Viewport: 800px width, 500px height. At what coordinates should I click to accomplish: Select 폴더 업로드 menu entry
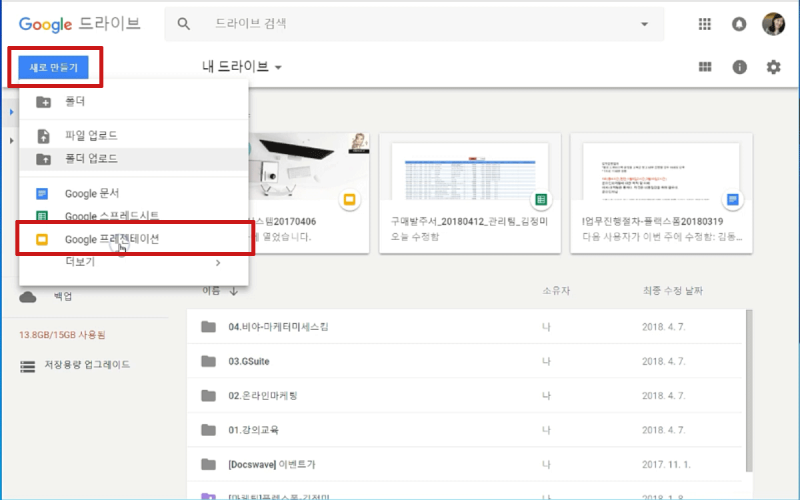point(134,159)
